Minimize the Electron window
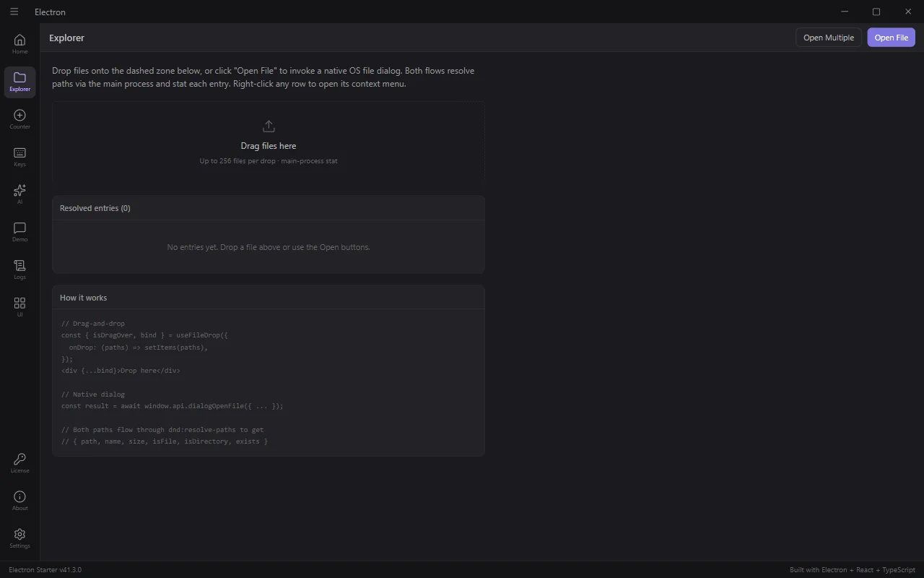Screen dimensions: 924x578 pyautogui.click(x=845, y=12)
